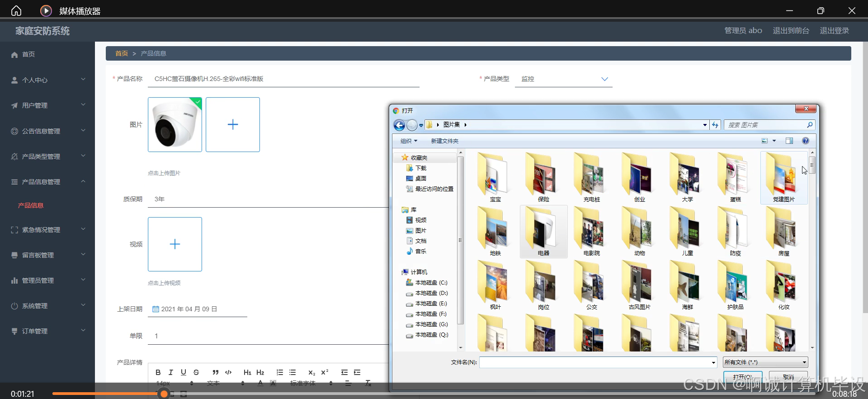868x399 pixels.
Task: Toggle underline formatting in the editor
Action: [183, 372]
